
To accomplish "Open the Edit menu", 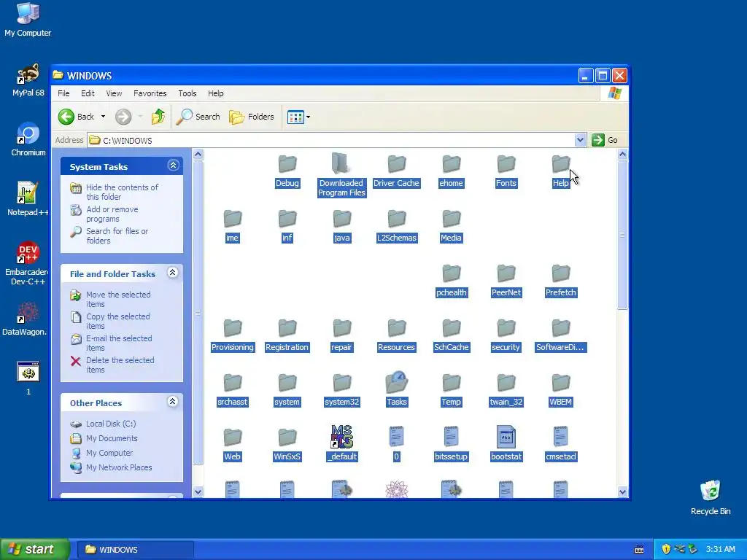I will click(88, 93).
